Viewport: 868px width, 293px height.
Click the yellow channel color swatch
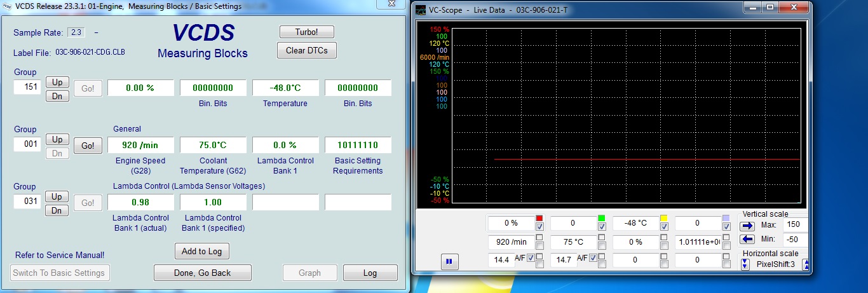[x=664, y=218]
